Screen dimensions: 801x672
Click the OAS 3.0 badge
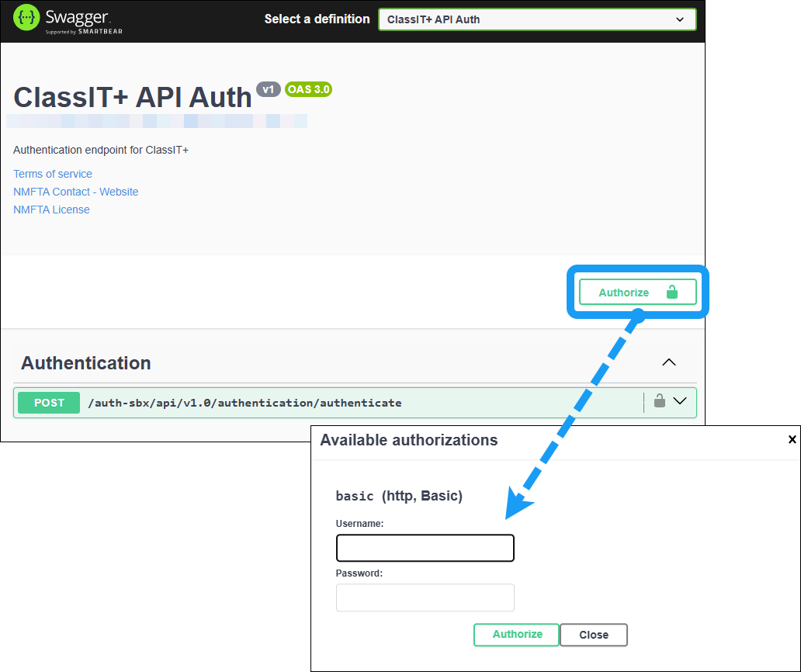[308, 89]
